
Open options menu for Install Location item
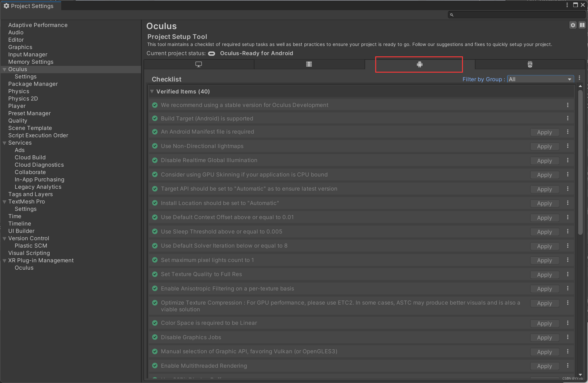(x=567, y=203)
